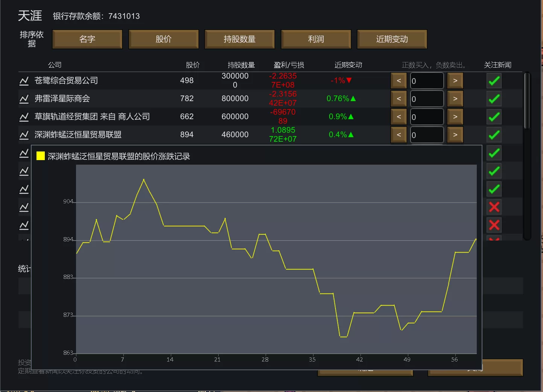Viewport: 543px width, 392px height.
Task: Open stock chart for 弗雷泽星际商会
Action: (24, 99)
